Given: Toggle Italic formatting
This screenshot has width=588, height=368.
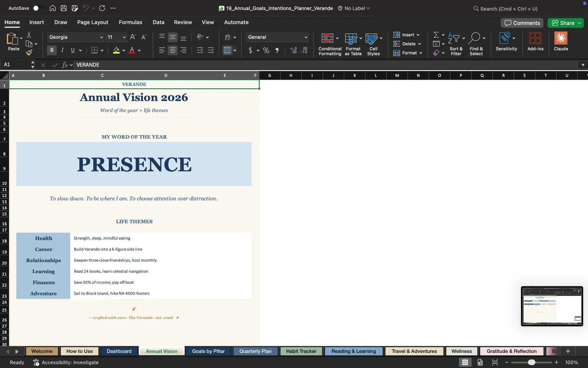Looking at the screenshot, I should (x=62, y=50).
